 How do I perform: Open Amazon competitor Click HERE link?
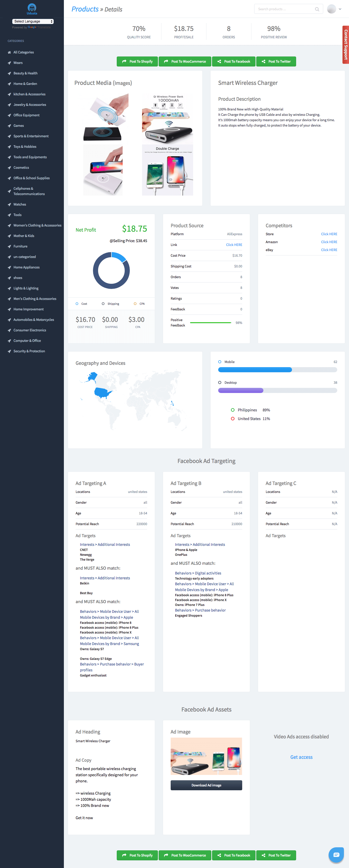point(329,242)
